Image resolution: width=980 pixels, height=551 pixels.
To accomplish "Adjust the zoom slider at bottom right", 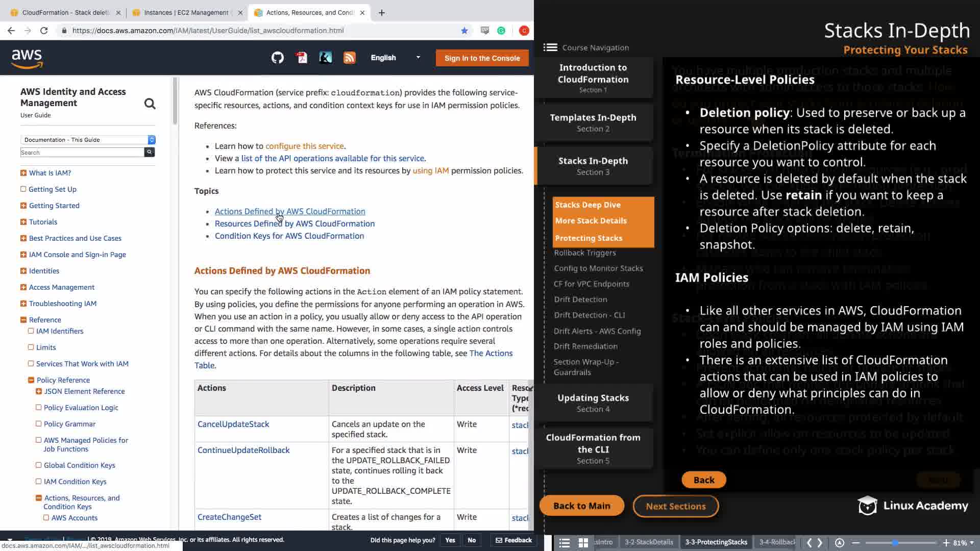I will coord(895,543).
